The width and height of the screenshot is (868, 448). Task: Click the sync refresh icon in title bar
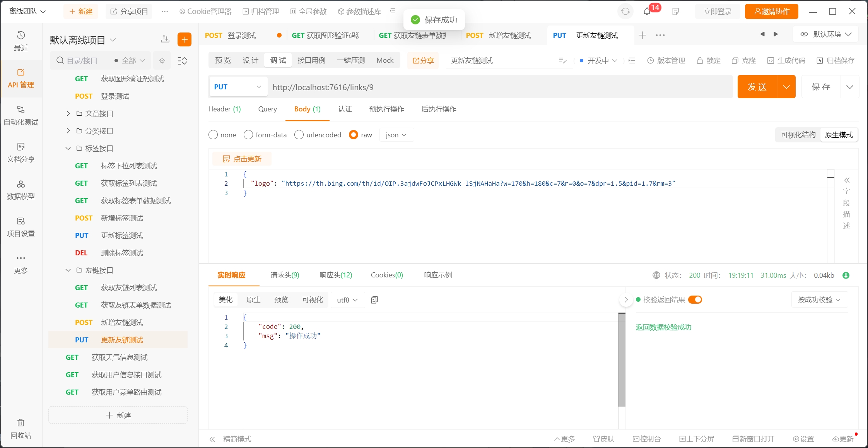(625, 12)
